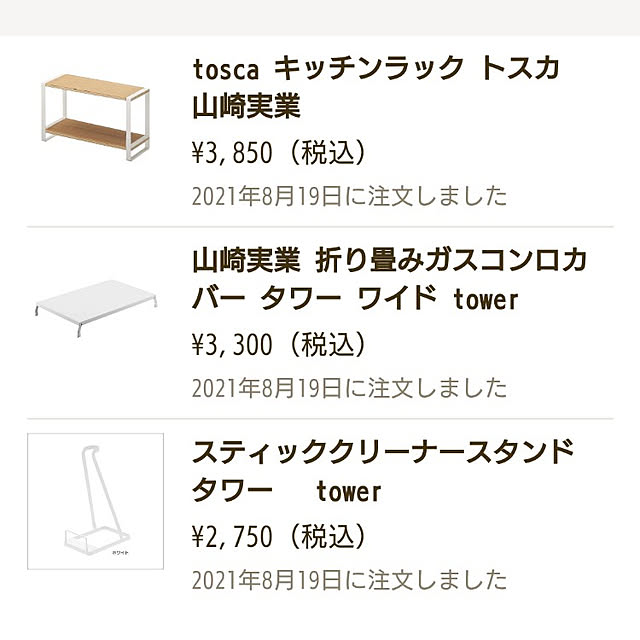Viewport: 640px width, 640px height.
Task: Click the wooden top shelf of the tosca rack image
Action: pyautogui.click(x=94, y=87)
